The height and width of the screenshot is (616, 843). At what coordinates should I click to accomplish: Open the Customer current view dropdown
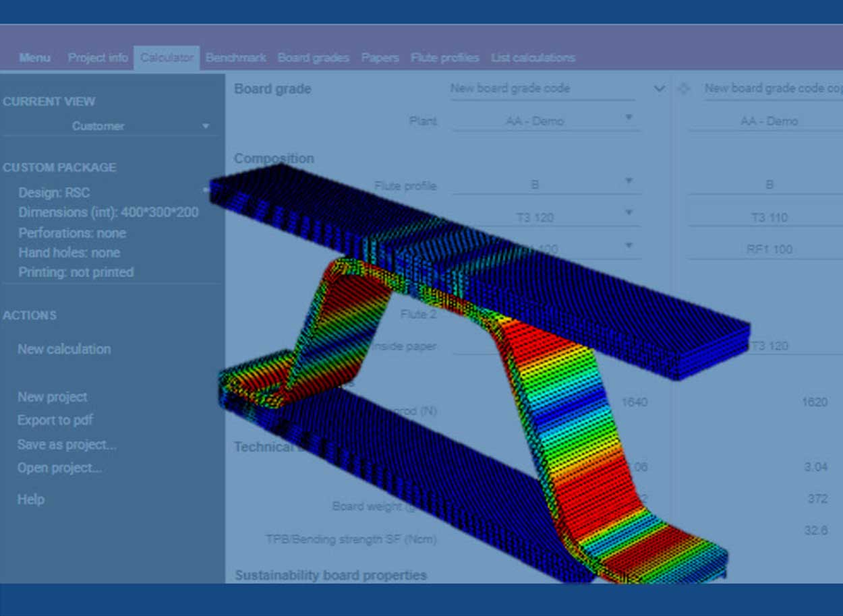point(110,126)
